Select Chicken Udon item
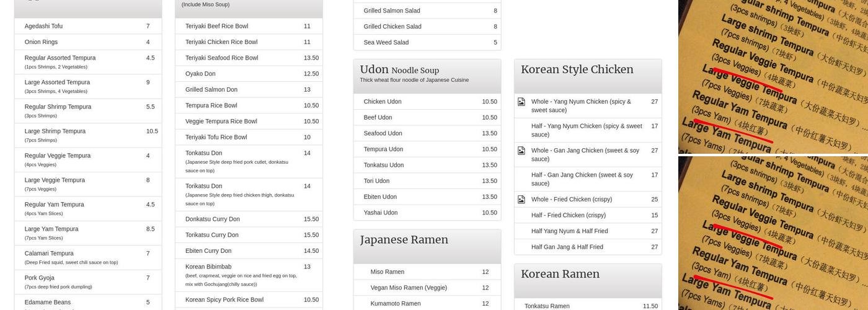The height and width of the screenshot is (310, 868). 427,102
